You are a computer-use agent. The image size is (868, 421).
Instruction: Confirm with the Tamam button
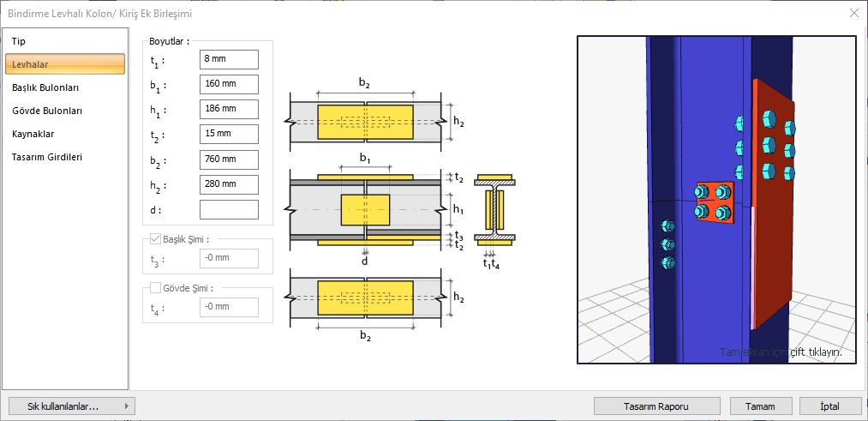760,406
